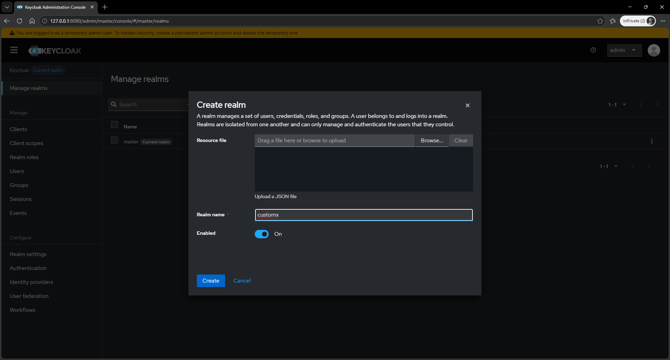Go to previous page in bottom pagination
Viewport: 670px width, 360px height.
pyautogui.click(x=632, y=166)
